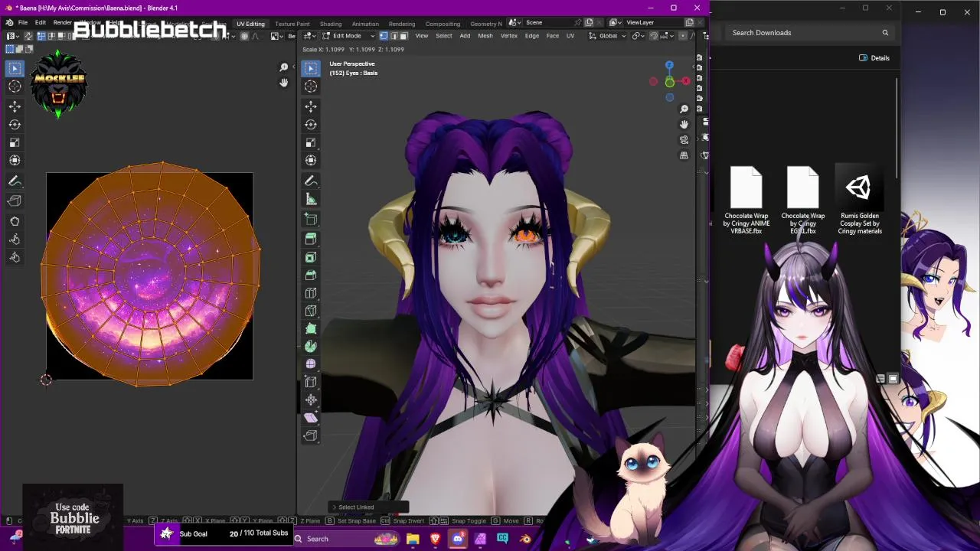This screenshot has width=980, height=551.
Task: Enable face select mode in the 3D viewport header
Action: pos(403,36)
